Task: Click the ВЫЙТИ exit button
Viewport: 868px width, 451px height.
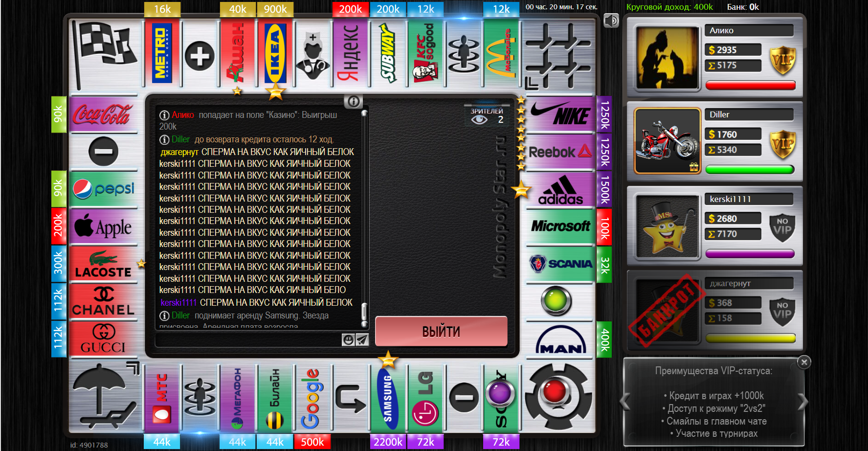Action: click(x=441, y=332)
